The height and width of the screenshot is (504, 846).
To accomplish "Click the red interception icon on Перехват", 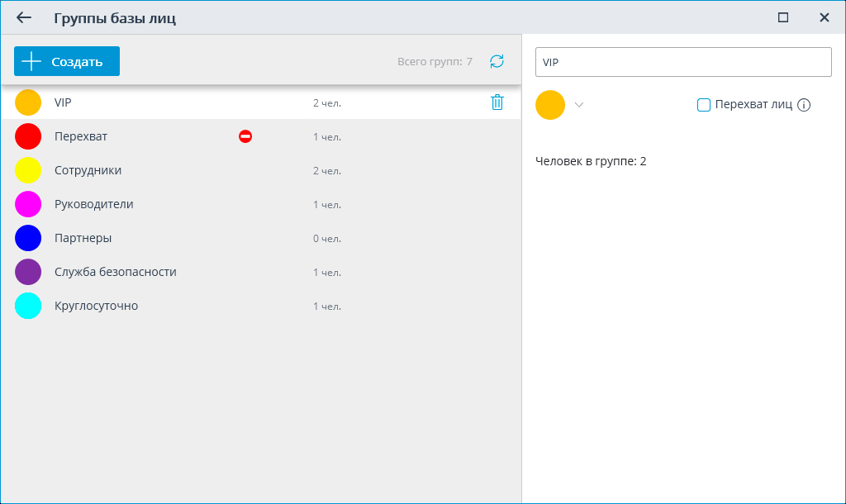I will pyautogui.click(x=245, y=136).
